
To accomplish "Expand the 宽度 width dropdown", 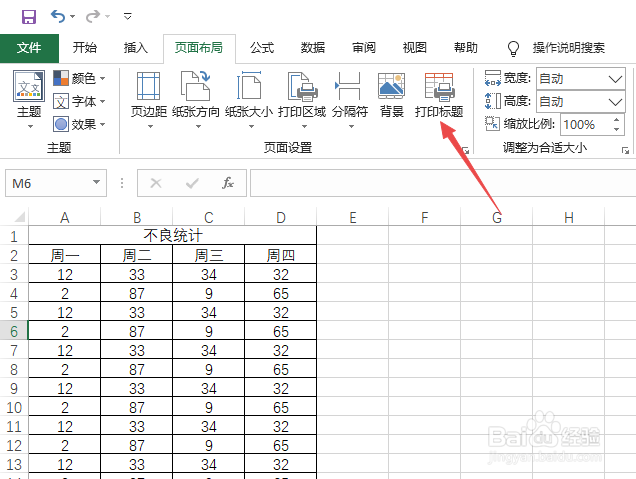I will [615, 79].
